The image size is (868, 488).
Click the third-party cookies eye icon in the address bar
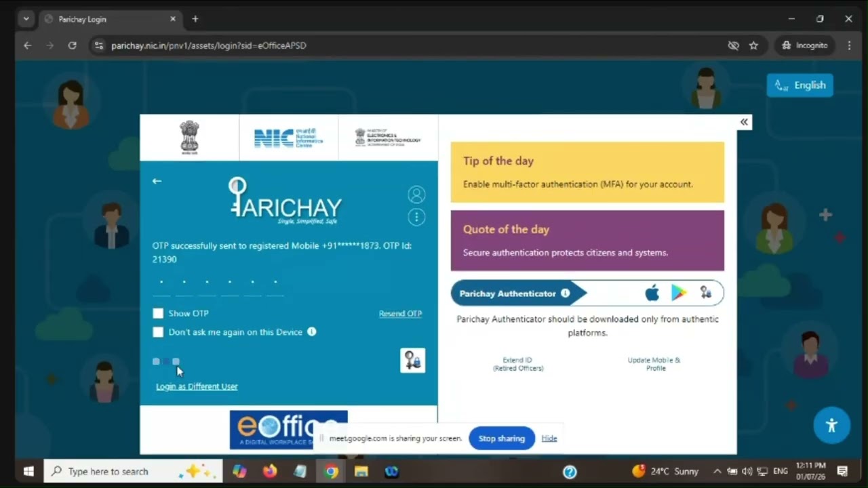click(733, 45)
